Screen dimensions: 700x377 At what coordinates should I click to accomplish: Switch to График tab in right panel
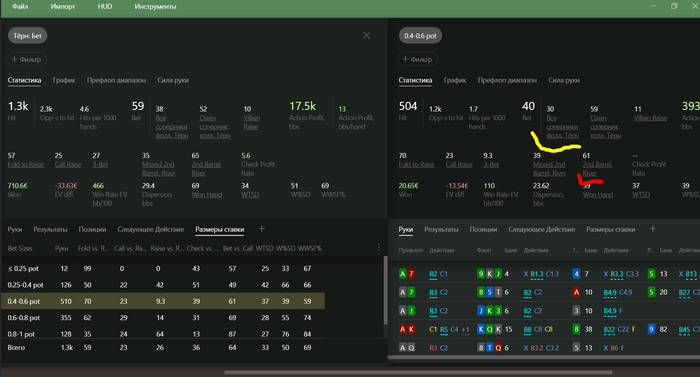point(455,80)
